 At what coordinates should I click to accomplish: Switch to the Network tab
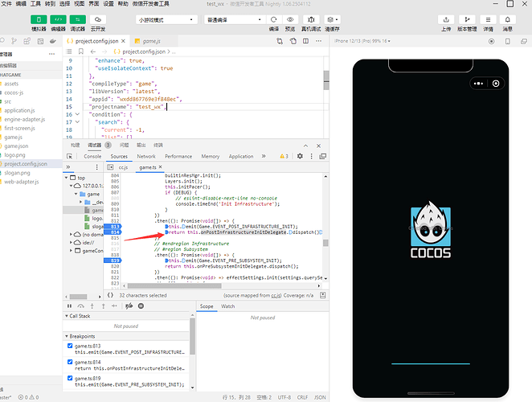[146, 156]
